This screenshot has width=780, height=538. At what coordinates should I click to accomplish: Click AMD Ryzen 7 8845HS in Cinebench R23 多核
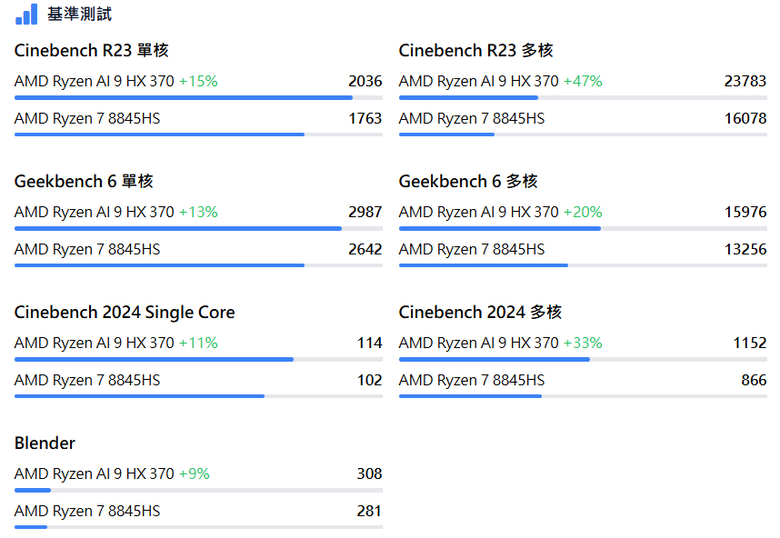(x=472, y=118)
